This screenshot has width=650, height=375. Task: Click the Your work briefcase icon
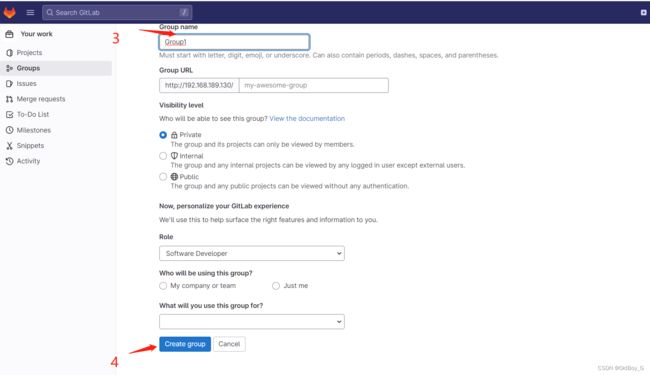[10, 34]
